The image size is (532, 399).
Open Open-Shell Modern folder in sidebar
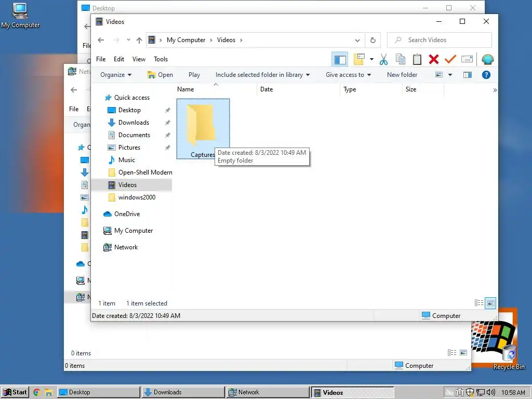(145, 172)
